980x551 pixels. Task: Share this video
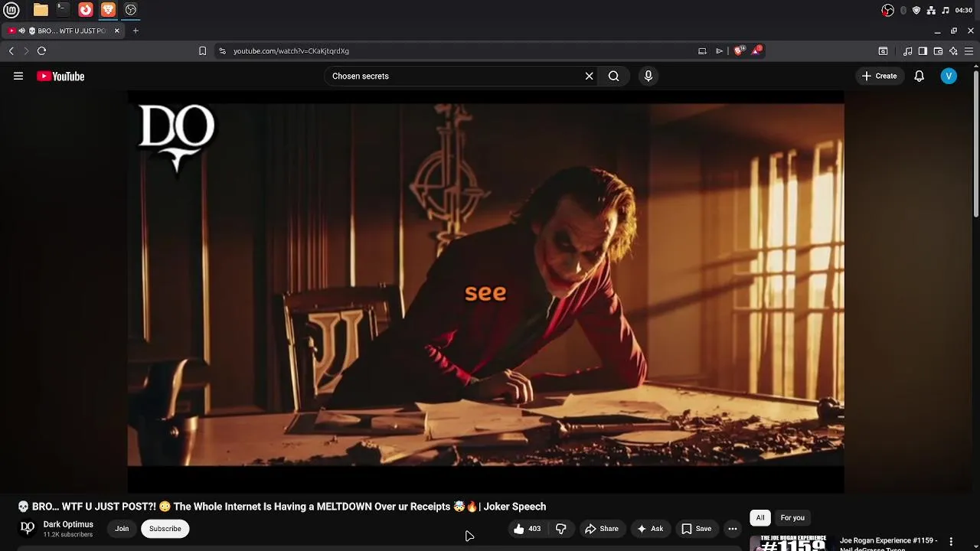click(x=601, y=529)
